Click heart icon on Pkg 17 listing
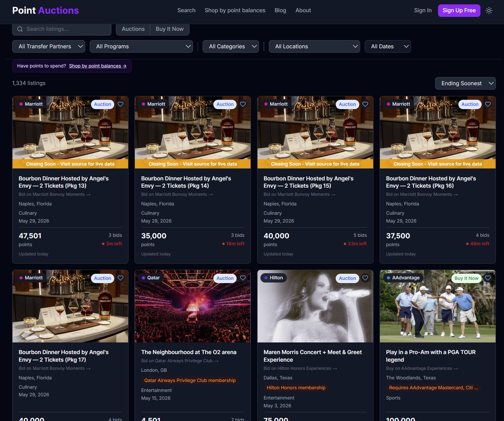 121,278
